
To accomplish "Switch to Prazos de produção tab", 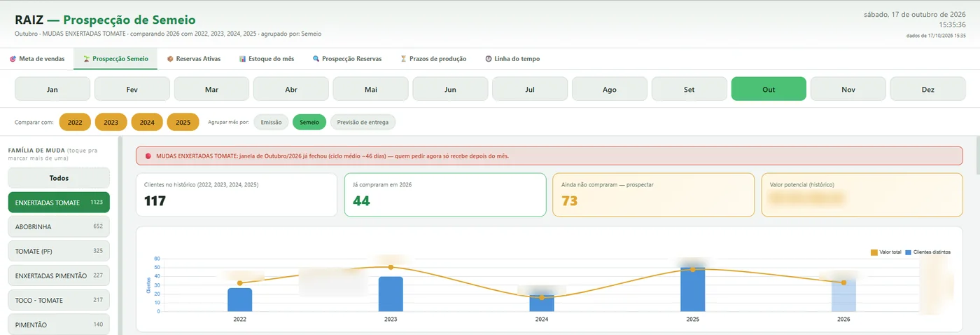I will click(x=433, y=59).
